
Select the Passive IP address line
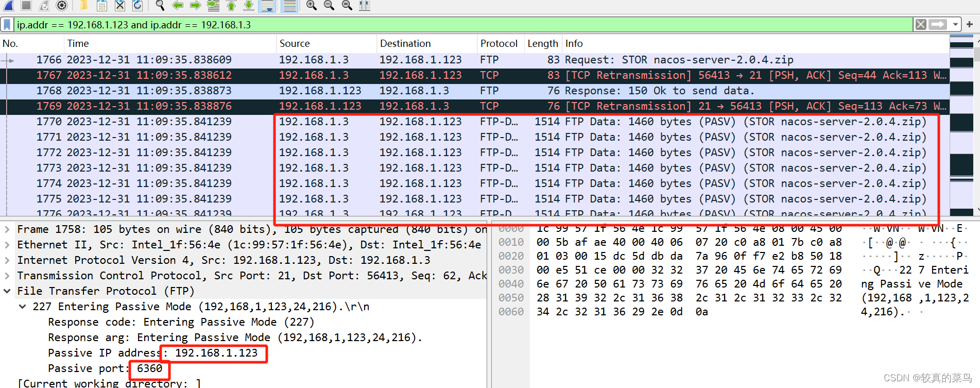click(x=153, y=353)
